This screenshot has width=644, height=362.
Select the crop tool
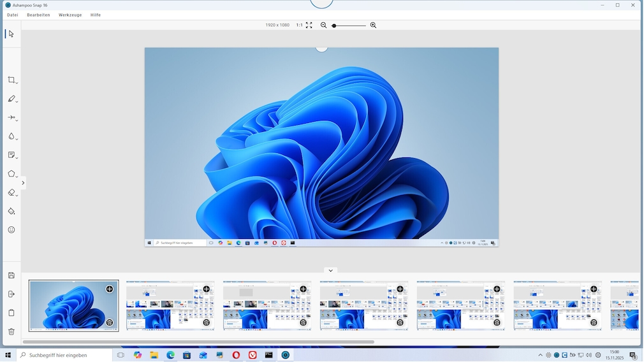click(11, 80)
